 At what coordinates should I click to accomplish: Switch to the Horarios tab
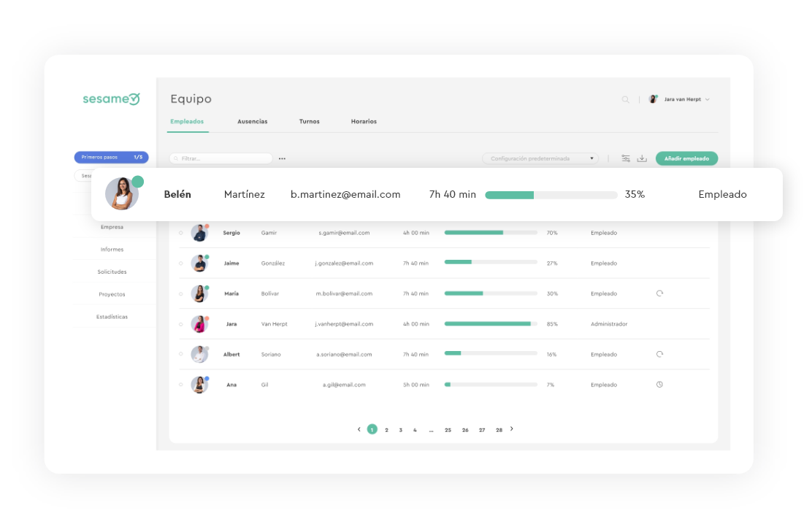tap(364, 122)
